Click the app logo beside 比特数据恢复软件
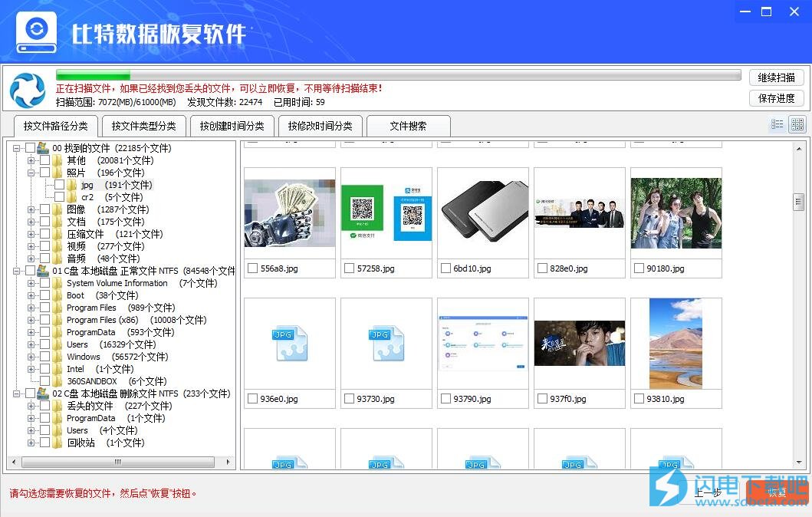812x517 pixels. (36, 31)
